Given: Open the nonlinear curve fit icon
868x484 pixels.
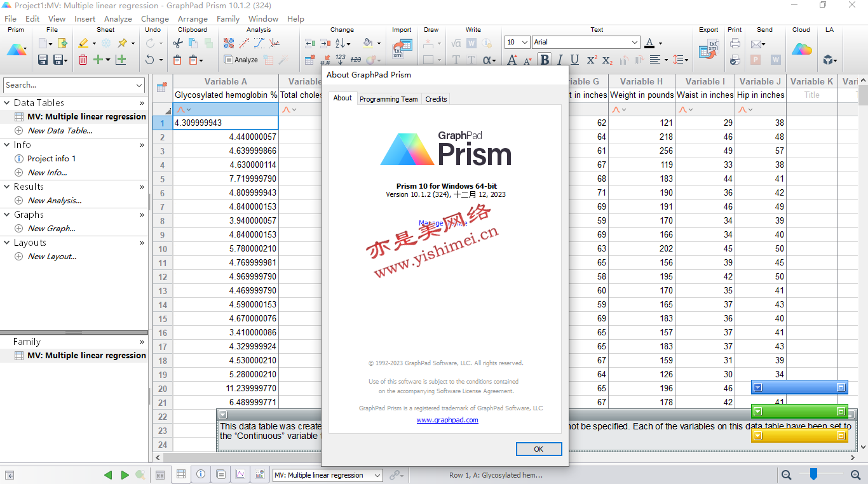Looking at the screenshot, I should pos(259,43).
